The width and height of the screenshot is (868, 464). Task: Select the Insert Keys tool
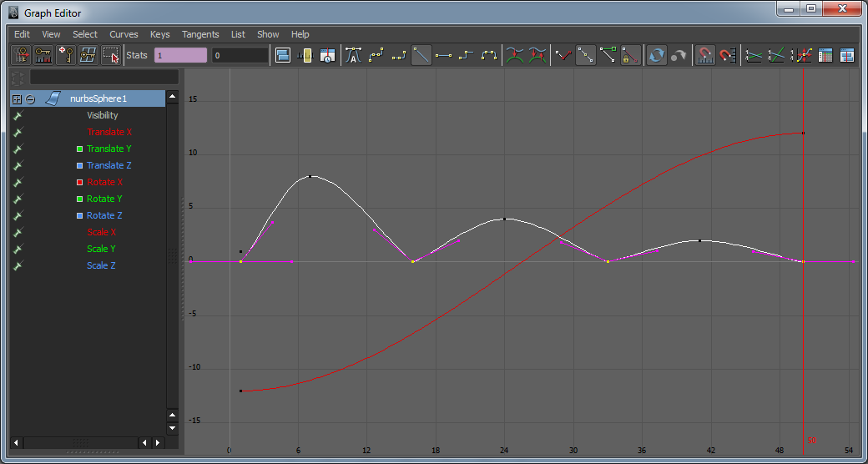[x=43, y=56]
